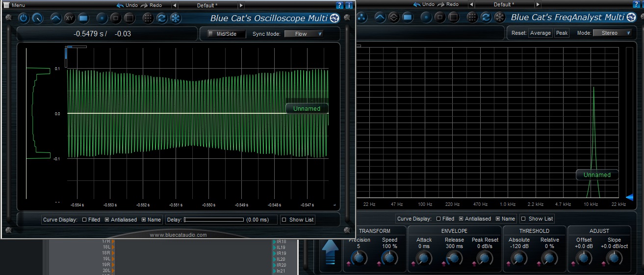Click the FreqAnalyst refresh arrows icon
This screenshot has height=275, width=644.
pos(486,18)
